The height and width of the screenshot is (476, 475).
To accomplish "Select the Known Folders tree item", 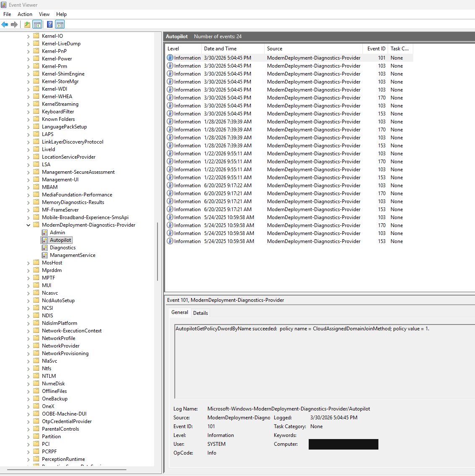I will (x=58, y=119).
